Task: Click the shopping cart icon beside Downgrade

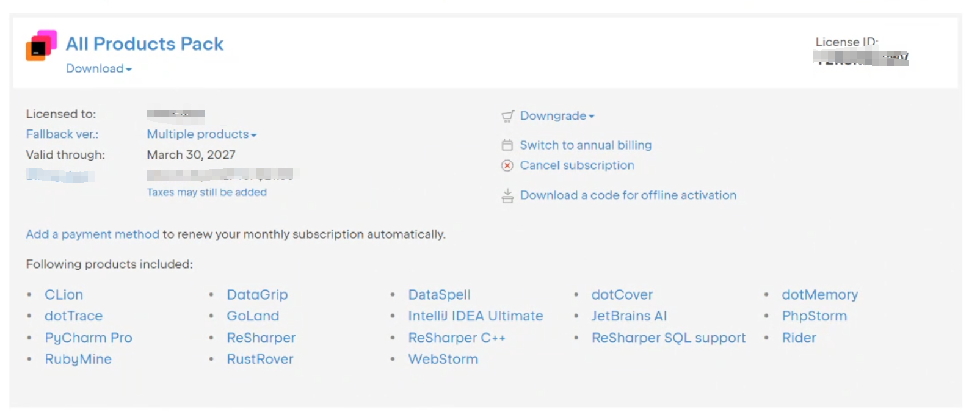Action: point(507,116)
